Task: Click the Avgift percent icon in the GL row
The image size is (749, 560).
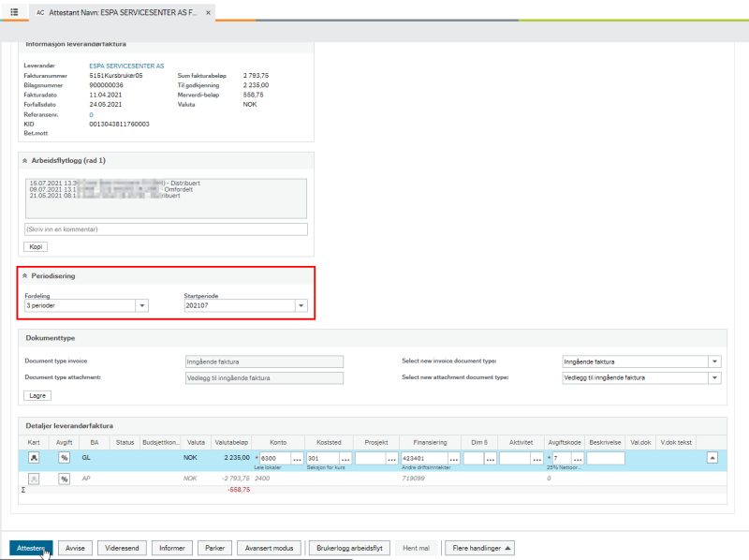Action: [x=64, y=458]
